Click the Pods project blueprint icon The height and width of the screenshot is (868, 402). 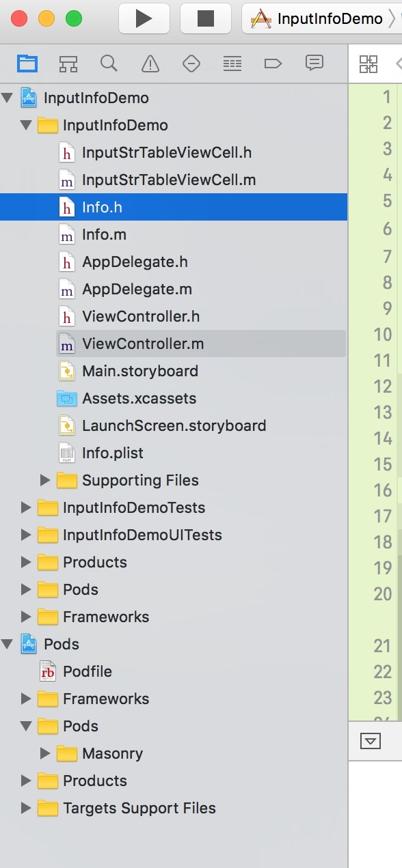(29, 644)
